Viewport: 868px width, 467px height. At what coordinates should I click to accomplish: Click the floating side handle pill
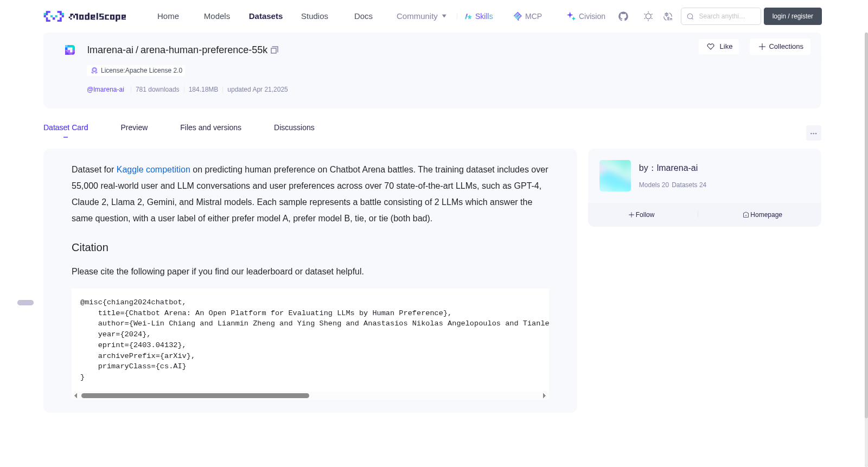coord(25,303)
